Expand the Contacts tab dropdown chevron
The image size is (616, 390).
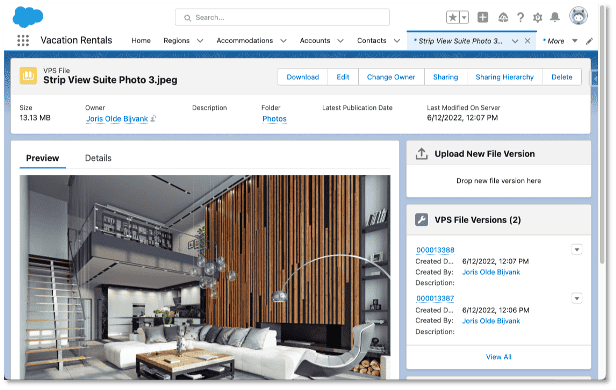pyautogui.click(x=397, y=41)
